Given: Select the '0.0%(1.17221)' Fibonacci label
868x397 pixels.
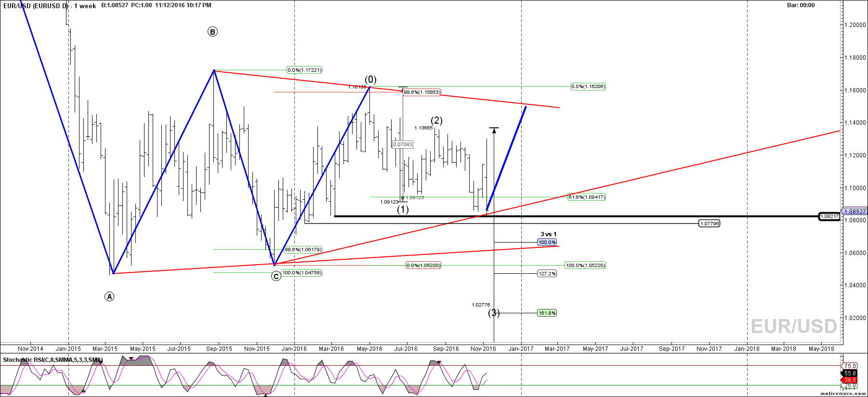Looking at the screenshot, I should (304, 70).
